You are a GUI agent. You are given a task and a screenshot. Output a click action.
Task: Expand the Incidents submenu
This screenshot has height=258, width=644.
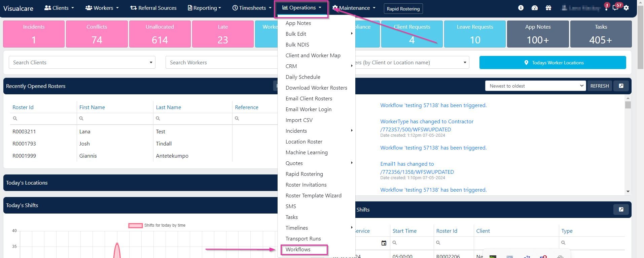pos(316,131)
